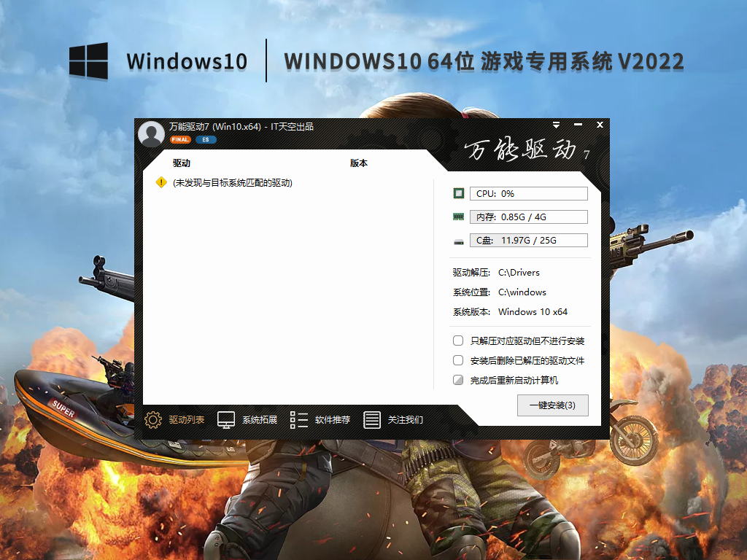
Task: Click the 驱动解压 label
Action: coord(471,273)
